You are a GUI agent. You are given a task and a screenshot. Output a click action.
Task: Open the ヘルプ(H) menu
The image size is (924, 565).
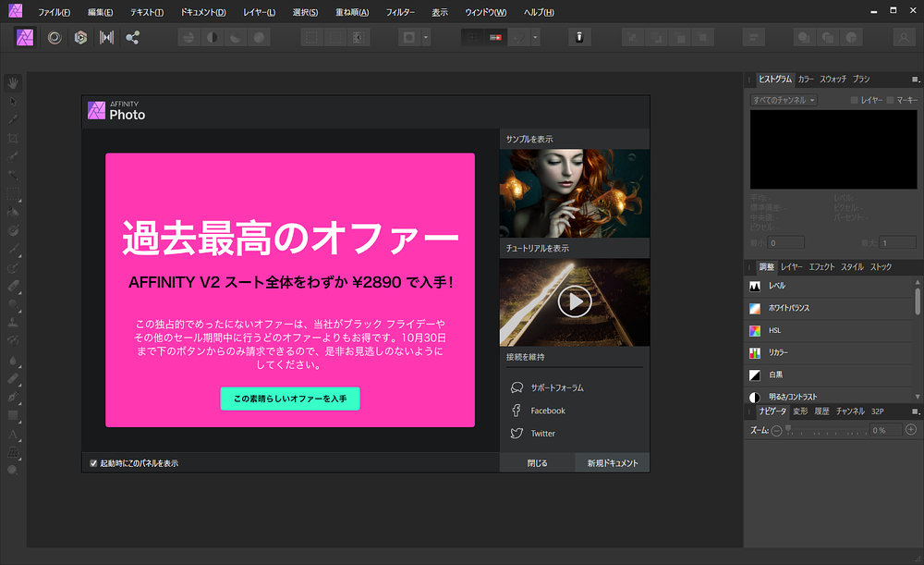(x=539, y=12)
